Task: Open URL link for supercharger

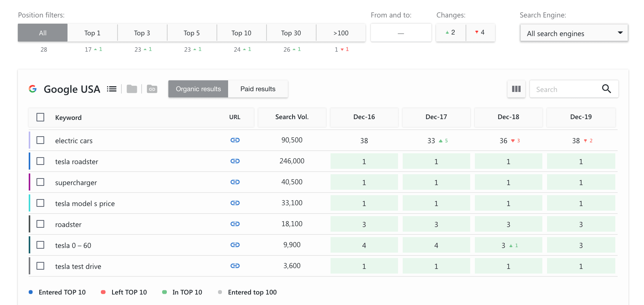Action: (x=235, y=182)
